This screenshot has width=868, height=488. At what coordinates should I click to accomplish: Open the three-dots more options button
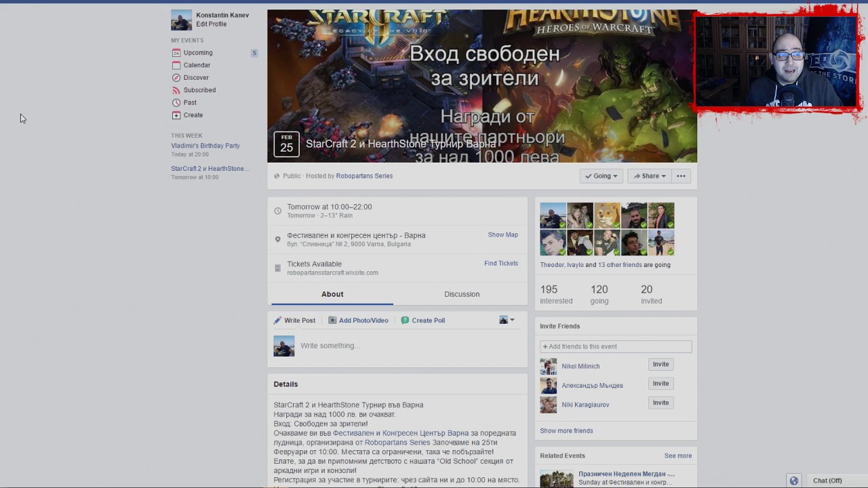point(681,176)
